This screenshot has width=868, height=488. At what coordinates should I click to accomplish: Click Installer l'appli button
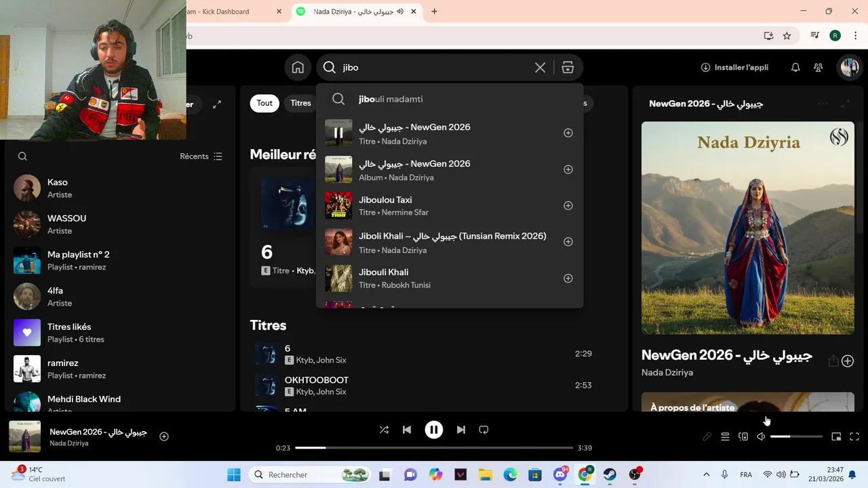734,67
